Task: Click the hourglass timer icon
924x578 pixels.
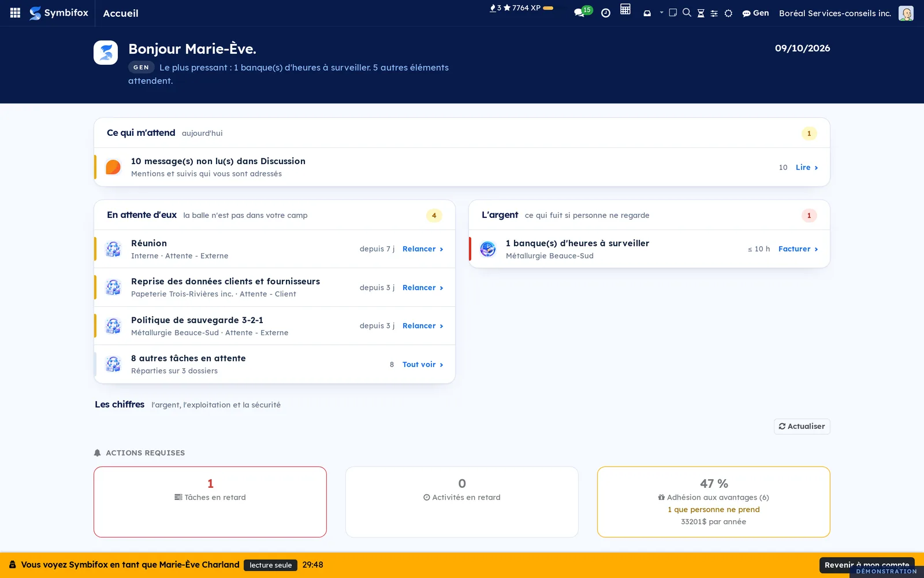Action: pos(701,13)
